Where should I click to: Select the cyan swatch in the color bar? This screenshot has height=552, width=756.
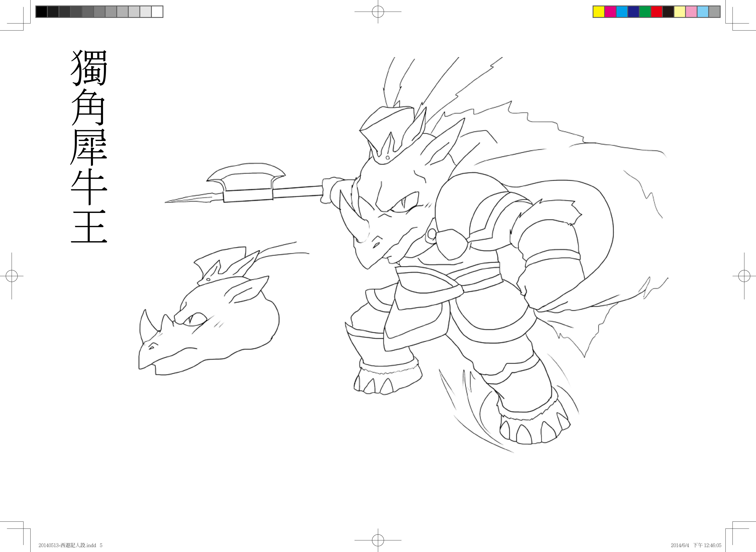pyautogui.click(x=622, y=12)
